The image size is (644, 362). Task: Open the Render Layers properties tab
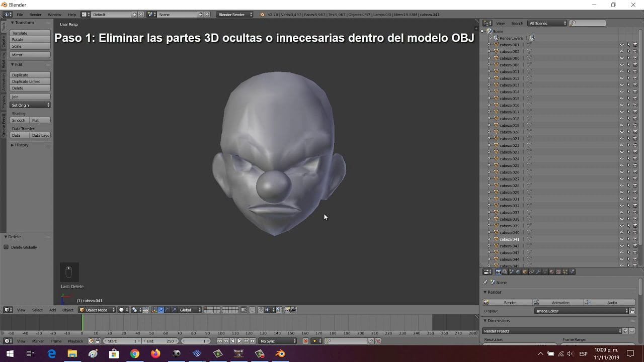click(505, 271)
